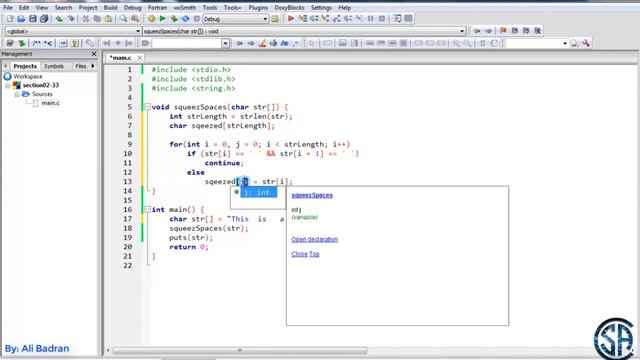
Task: Switch to the Symbols tab
Action: 54,66
